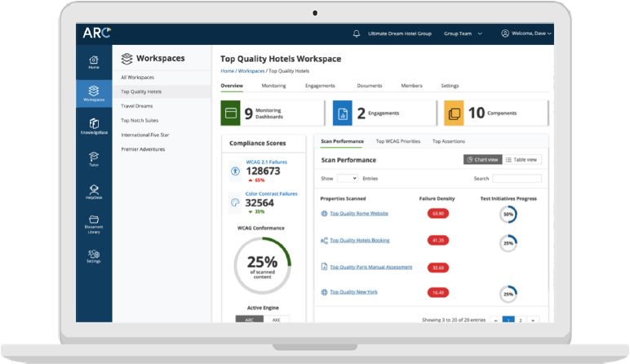Click the blue Engagements icon
This screenshot has width=630, height=364.
[x=343, y=113]
